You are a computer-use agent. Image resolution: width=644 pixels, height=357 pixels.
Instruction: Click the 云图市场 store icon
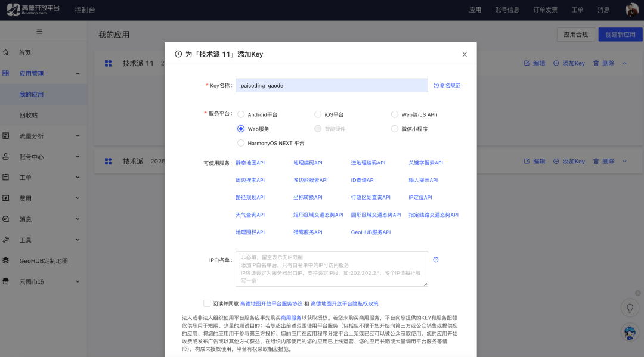6,281
